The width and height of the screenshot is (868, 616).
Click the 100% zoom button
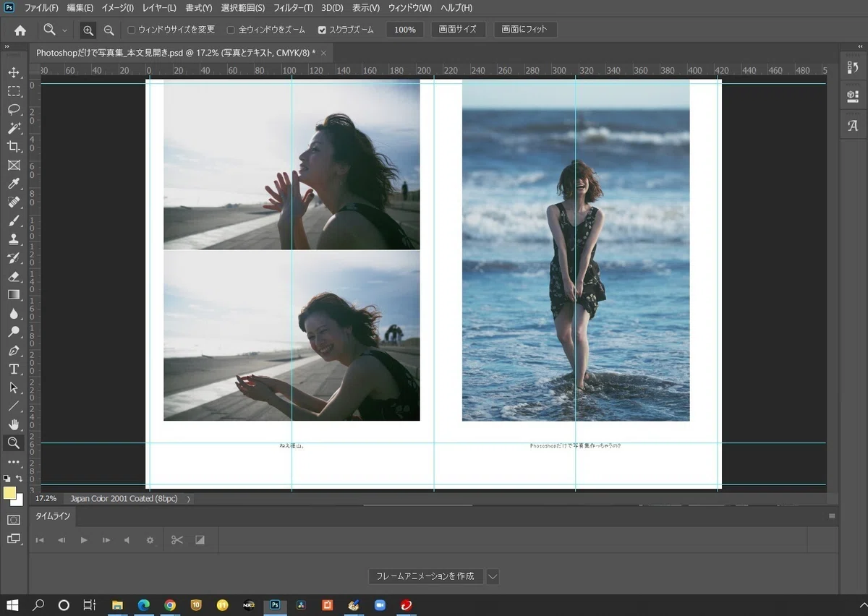point(405,30)
